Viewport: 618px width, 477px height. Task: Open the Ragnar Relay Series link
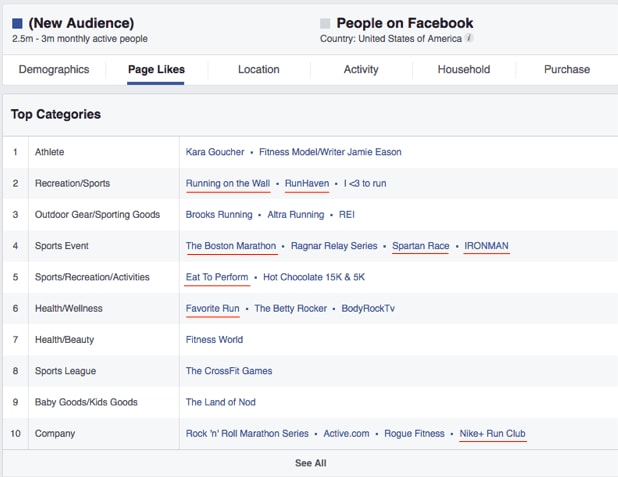click(x=334, y=246)
